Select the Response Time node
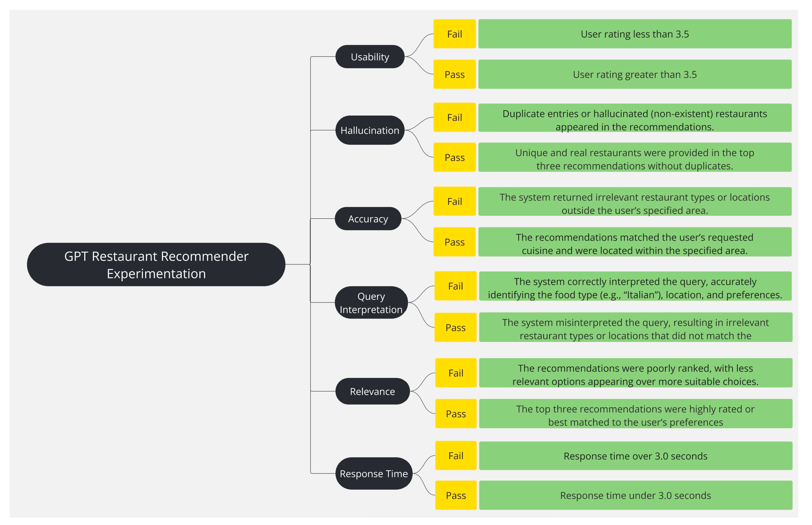 coord(374,473)
